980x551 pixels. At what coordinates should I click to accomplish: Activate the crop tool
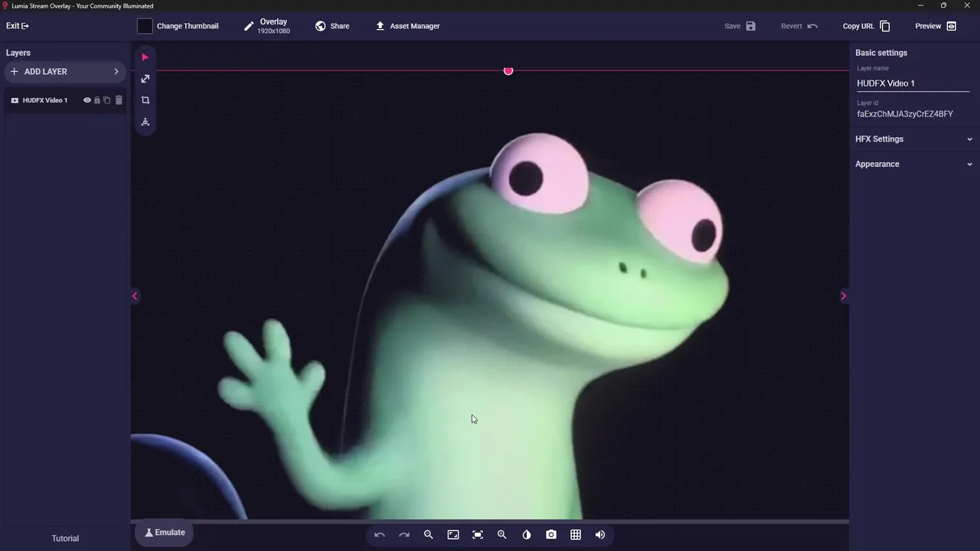click(x=145, y=100)
